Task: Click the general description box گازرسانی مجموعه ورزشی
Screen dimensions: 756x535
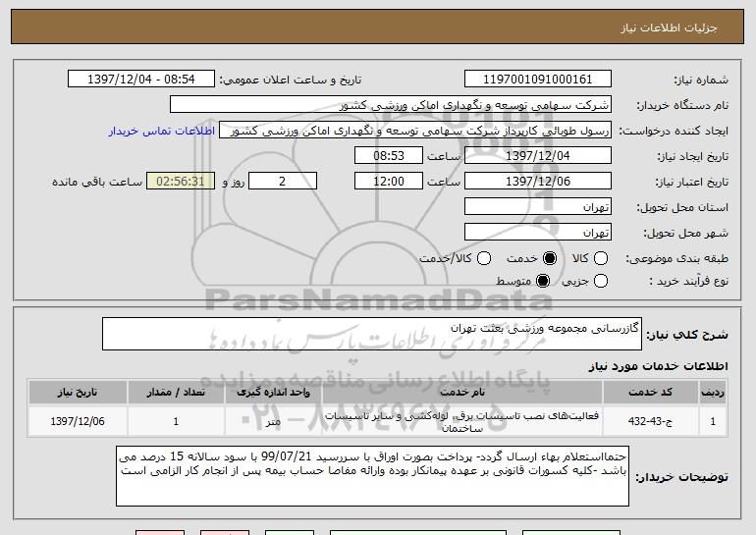Action: click(x=372, y=334)
